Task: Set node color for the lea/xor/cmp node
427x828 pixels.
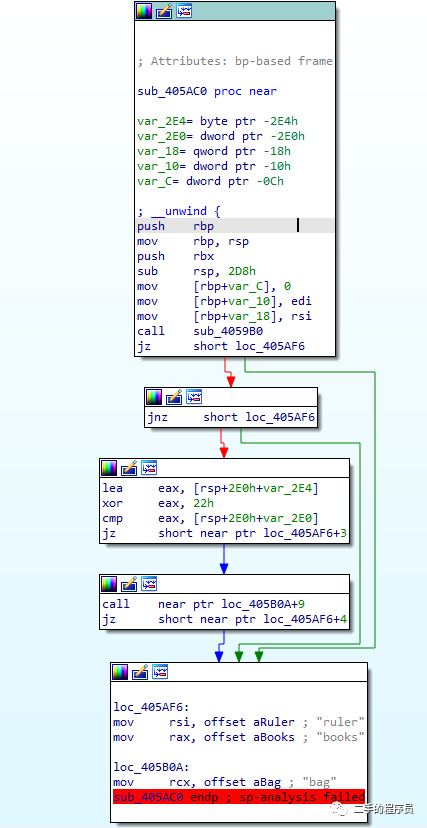Action: click(x=109, y=468)
